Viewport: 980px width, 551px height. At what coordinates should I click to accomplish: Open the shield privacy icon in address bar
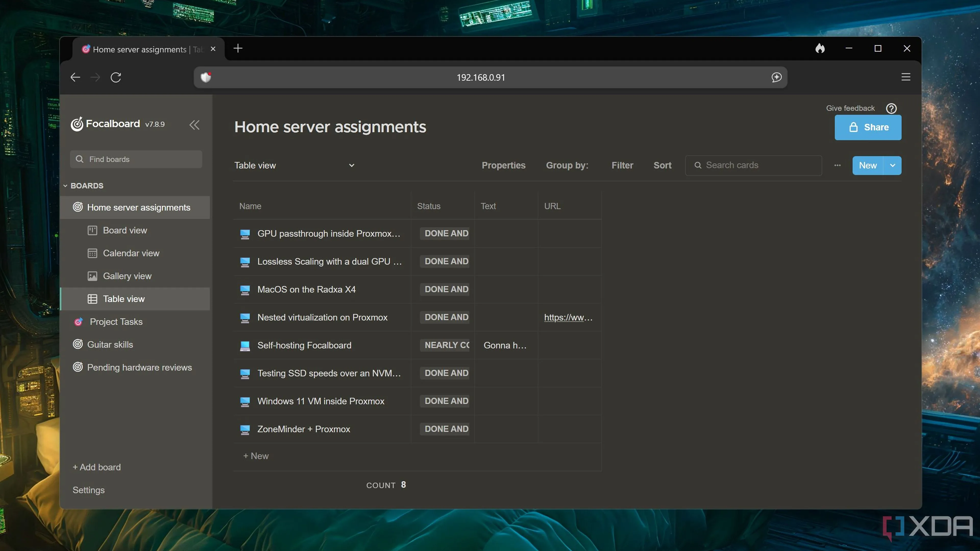tap(206, 77)
